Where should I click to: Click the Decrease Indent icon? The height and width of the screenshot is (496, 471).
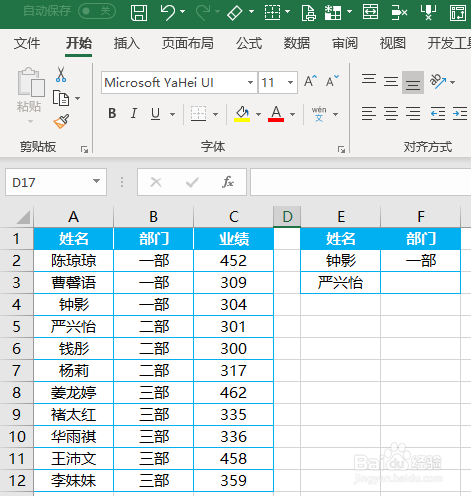point(438,114)
